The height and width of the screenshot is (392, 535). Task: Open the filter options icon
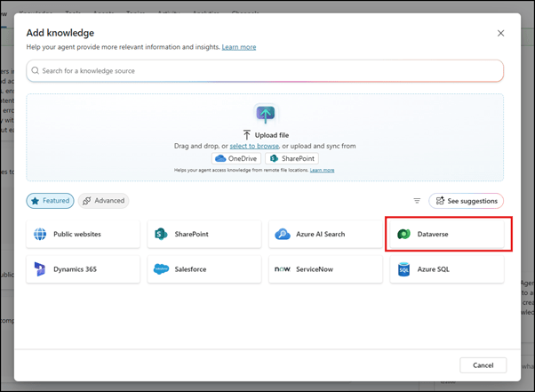(417, 201)
